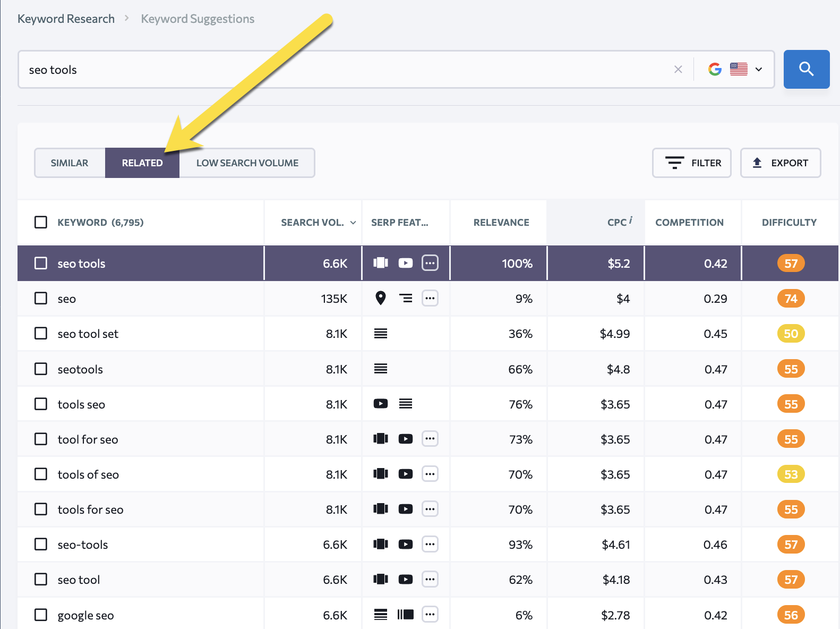Check the select-all keyword checkbox in header
This screenshot has height=629, width=840.
(41, 222)
